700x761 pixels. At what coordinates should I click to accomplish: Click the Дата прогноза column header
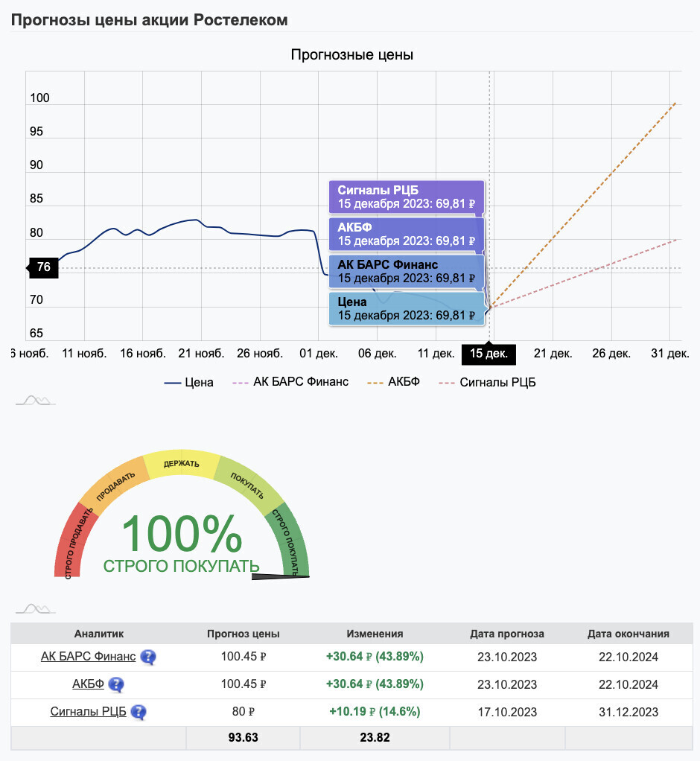[507, 634]
